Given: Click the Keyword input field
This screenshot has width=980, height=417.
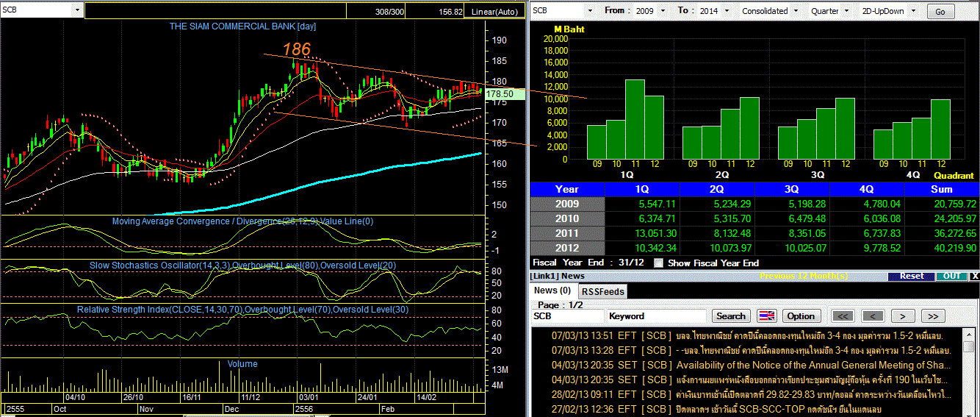Looking at the screenshot, I should pyautogui.click(x=657, y=316).
